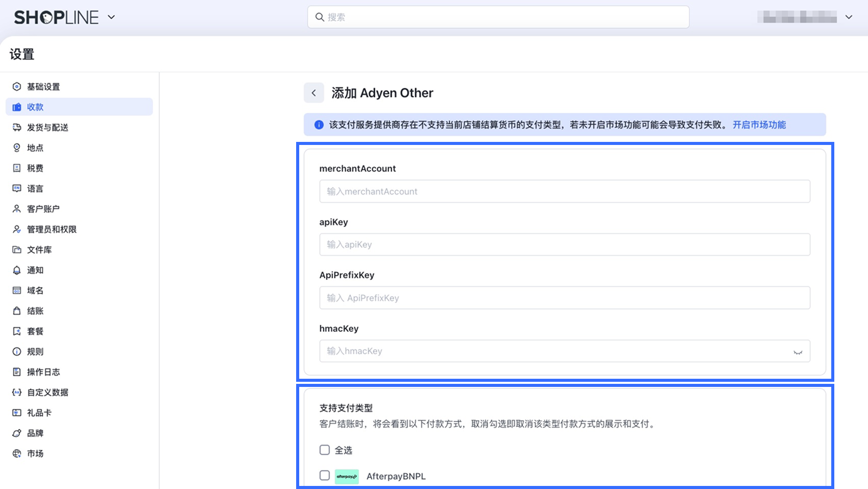Click the 添加 Adyen Other heading
The height and width of the screenshot is (489, 868).
[x=382, y=93]
